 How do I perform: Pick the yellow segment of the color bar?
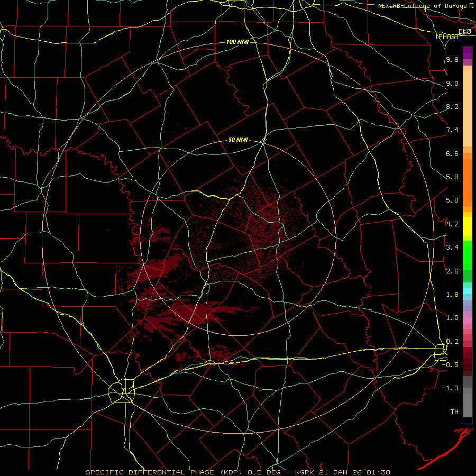point(467,226)
